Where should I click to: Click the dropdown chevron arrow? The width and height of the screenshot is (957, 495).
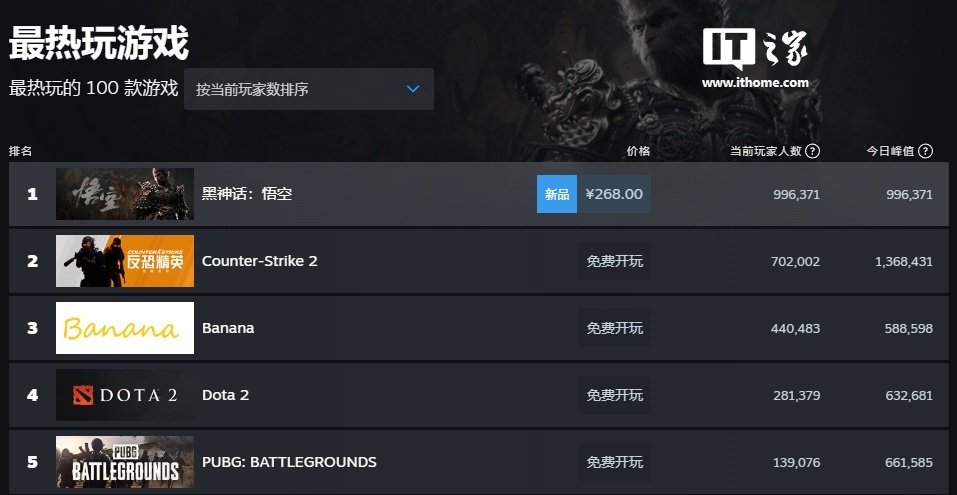(413, 89)
